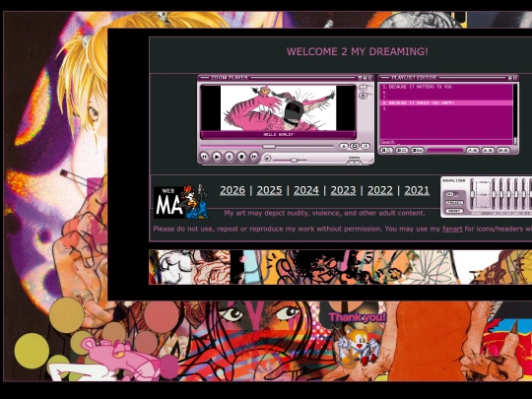Screen dimensions: 532x399
Task: Click the small button under the volume label
Action: pyautogui.click(x=355, y=163)
